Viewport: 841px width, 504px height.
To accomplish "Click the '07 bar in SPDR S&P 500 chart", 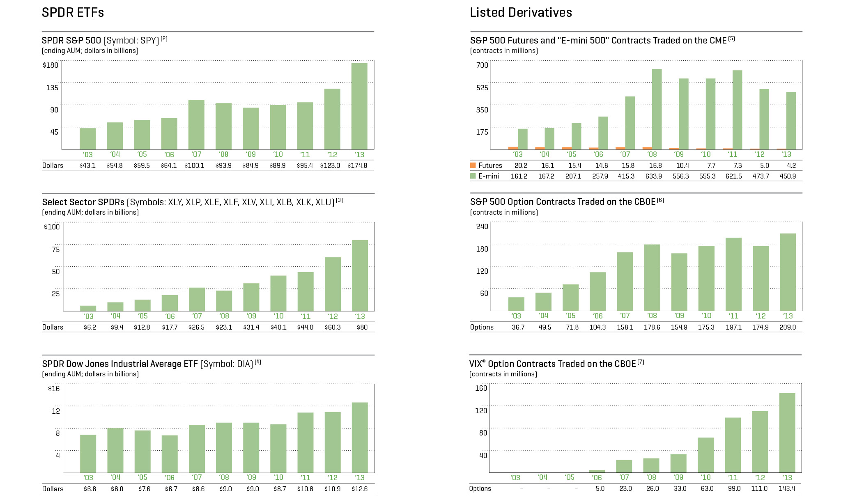I will pyautogui.click(x=196, y=125).
